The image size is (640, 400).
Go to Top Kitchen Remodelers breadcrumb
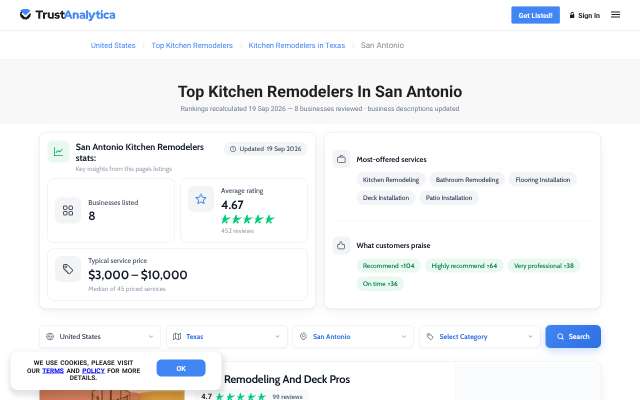coord(192,45)
